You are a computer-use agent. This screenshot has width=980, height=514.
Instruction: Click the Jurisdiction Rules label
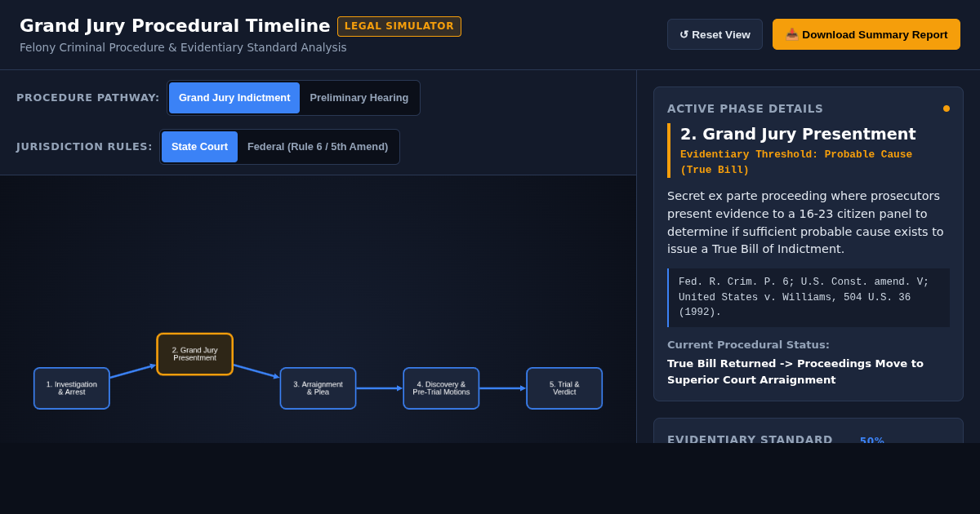84,147
